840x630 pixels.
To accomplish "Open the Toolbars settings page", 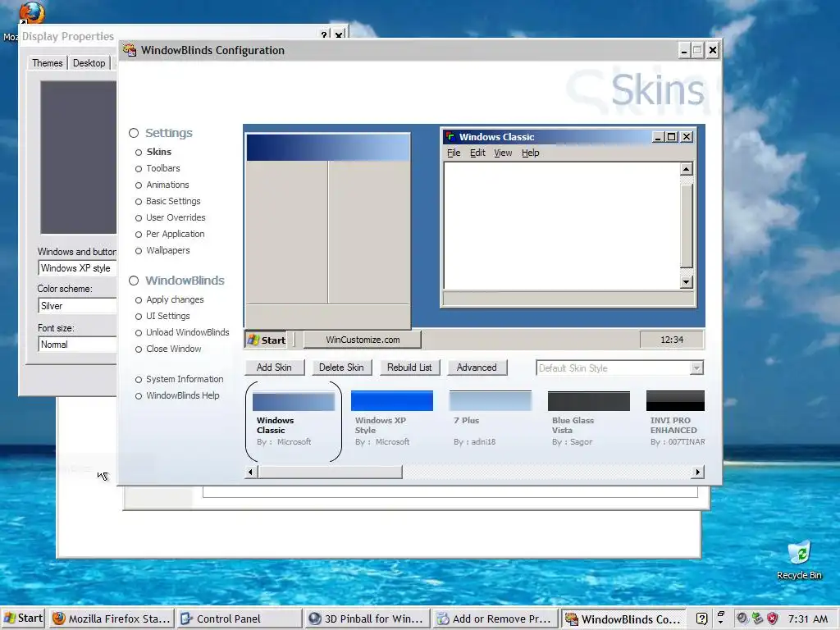I will tap(163, 168).
